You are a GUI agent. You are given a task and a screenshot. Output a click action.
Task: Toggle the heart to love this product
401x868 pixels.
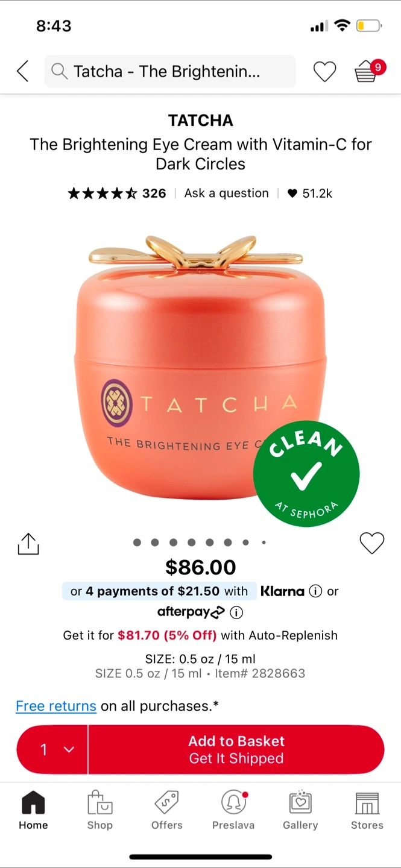coord(372,543)
